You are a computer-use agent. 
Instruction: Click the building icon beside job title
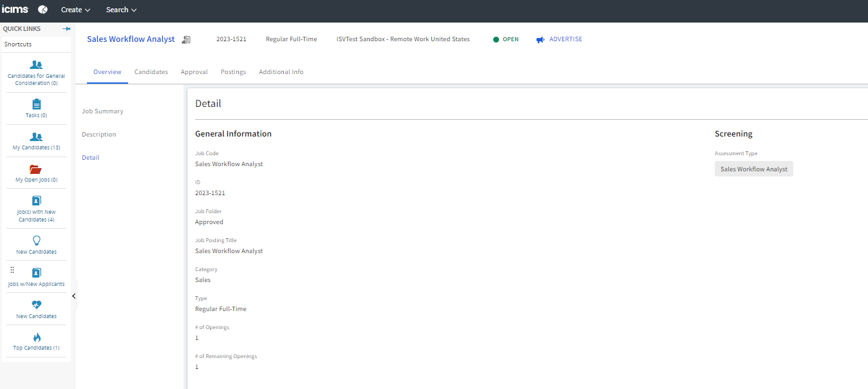tap(186, 40)
